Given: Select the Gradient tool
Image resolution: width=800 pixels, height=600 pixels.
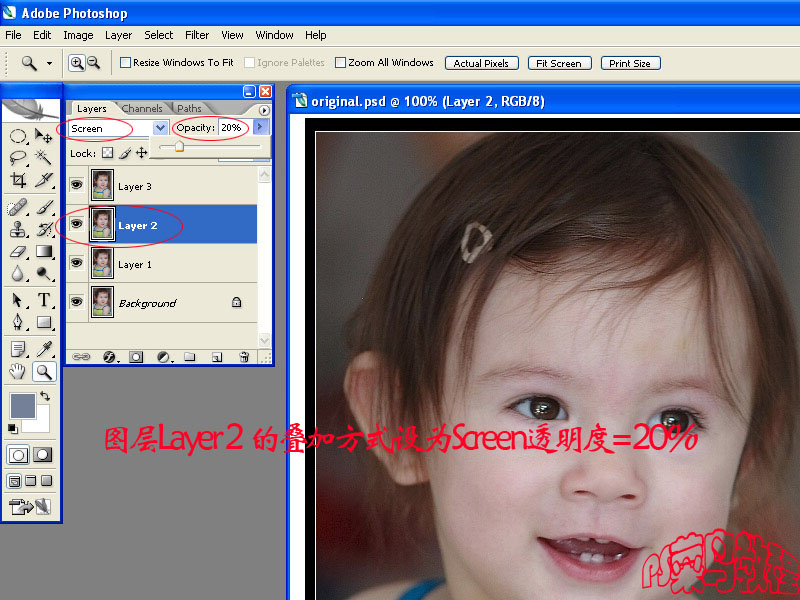Looking at the screenshot, I should point(43,252).
